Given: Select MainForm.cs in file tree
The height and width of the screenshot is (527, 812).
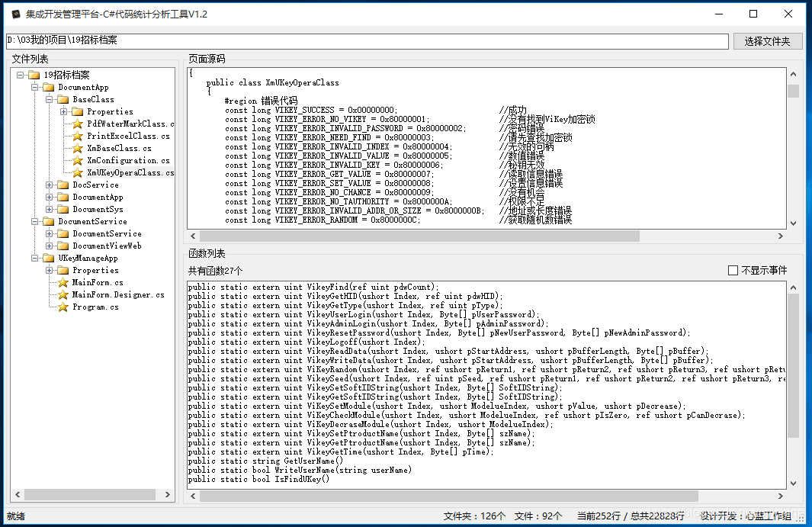Looking at the screenshot, I should [98, 282].
